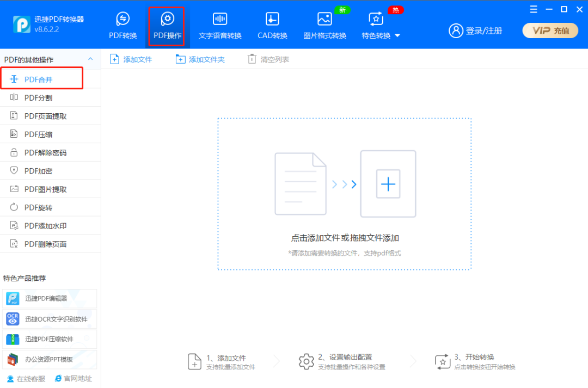Viewport: 588px width, 388px height.
Task: Click the 特色转换 star icon
Action: tap(376, 19)
